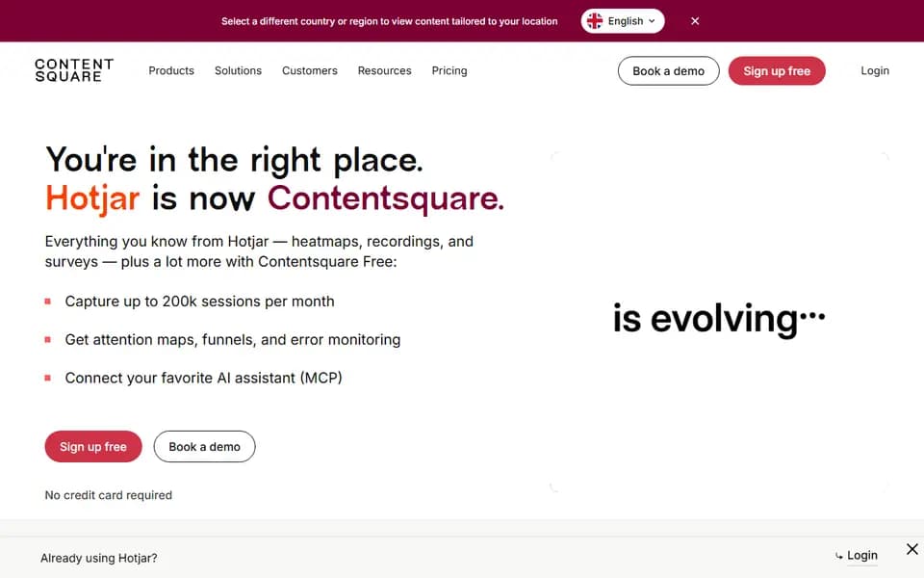Go to the Pricing page

pyautogui.click(x=449, y=70)
